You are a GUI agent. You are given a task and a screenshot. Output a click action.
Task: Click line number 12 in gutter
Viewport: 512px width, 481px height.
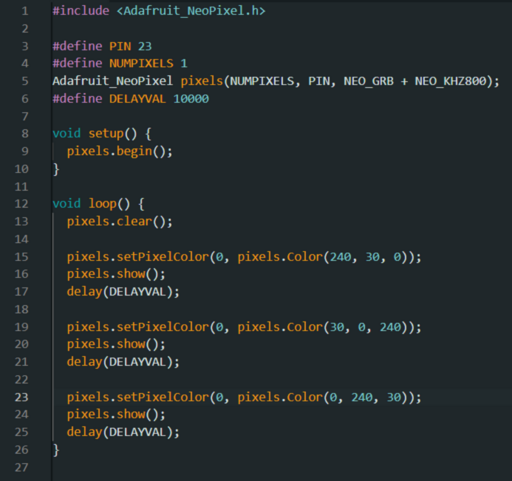pyautogui.click(x=22, y=204)
